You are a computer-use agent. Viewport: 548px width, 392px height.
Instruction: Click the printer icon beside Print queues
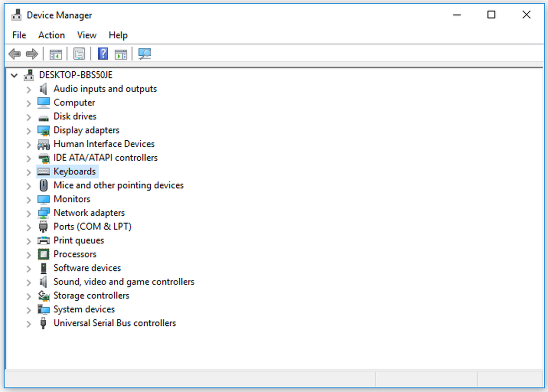tap(43, 240)
